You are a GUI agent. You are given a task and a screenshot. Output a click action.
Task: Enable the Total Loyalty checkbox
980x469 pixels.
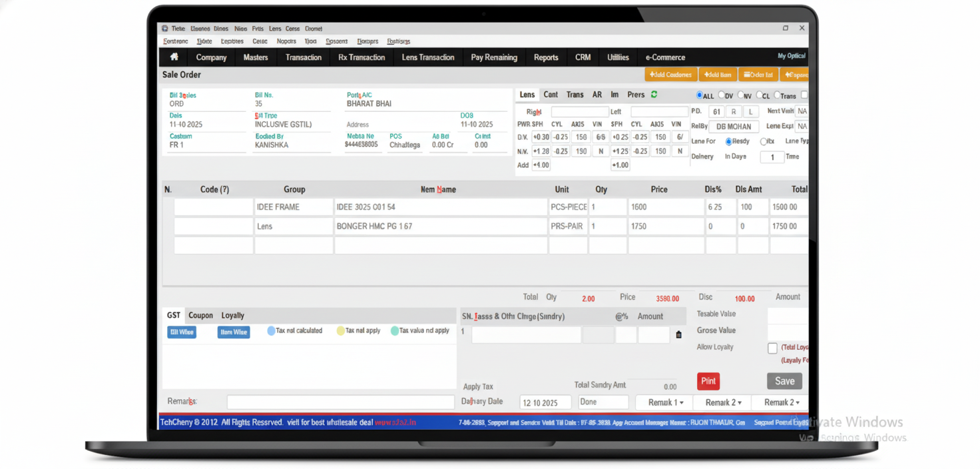click(x=772, y=347)
